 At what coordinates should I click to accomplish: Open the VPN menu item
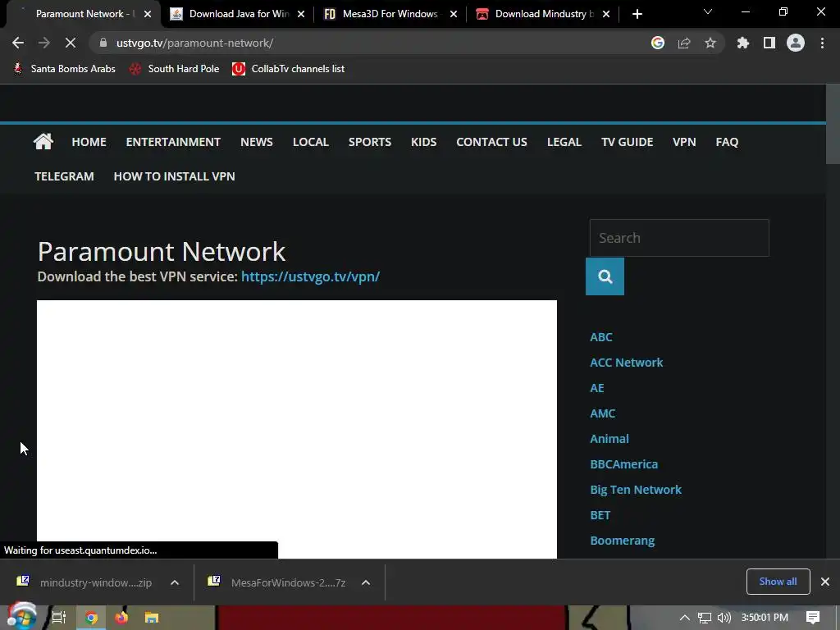click(x=684, y=142)
